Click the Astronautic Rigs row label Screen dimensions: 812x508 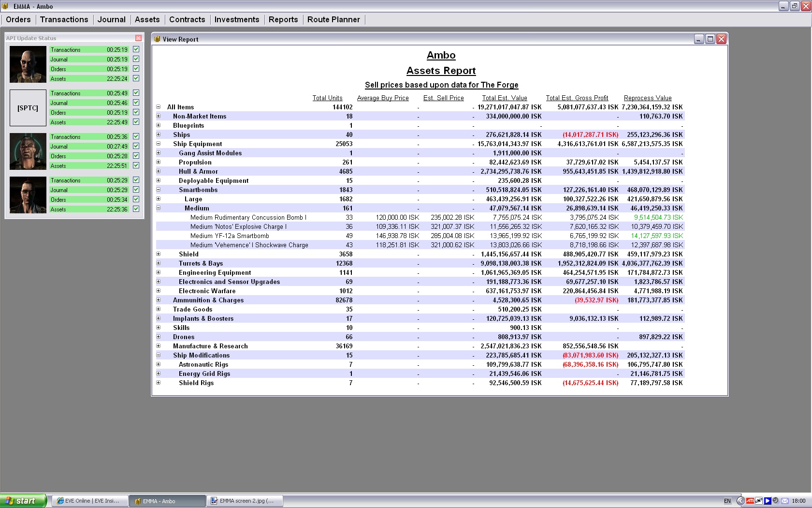click(x=203, y=364)
